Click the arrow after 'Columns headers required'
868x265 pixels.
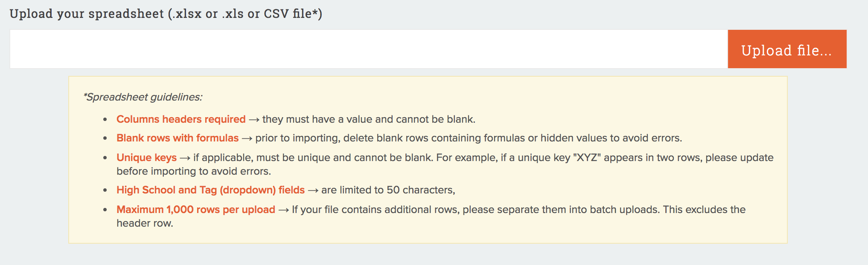point(254,120)
